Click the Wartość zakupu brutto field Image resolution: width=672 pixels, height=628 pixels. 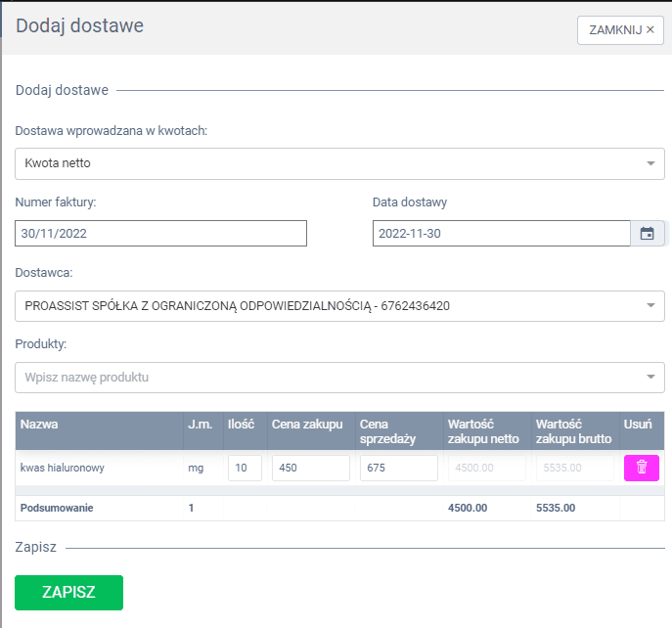[x=574, y=468]
